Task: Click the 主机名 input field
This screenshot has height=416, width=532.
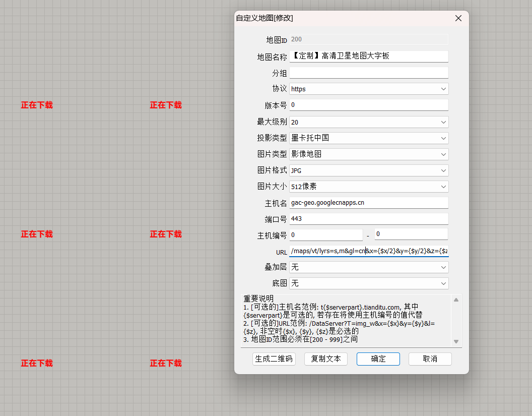Action: point(369,203)
